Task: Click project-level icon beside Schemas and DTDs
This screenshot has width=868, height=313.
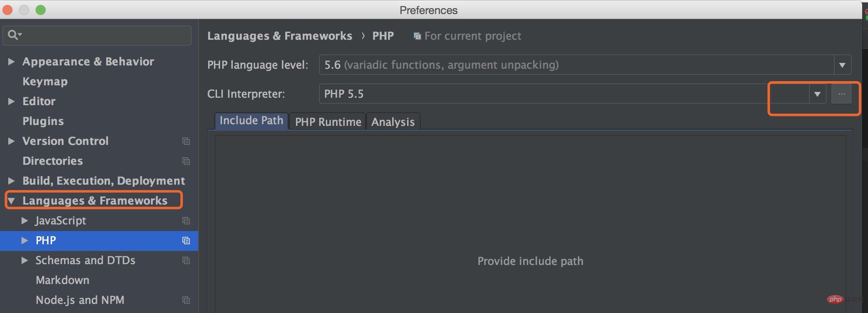Action: 186,260
